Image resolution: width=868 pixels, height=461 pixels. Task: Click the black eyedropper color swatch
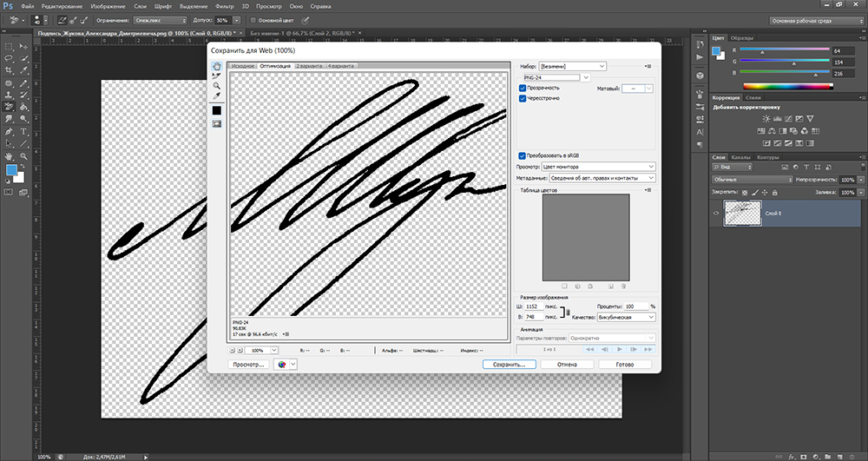point(216,110)
